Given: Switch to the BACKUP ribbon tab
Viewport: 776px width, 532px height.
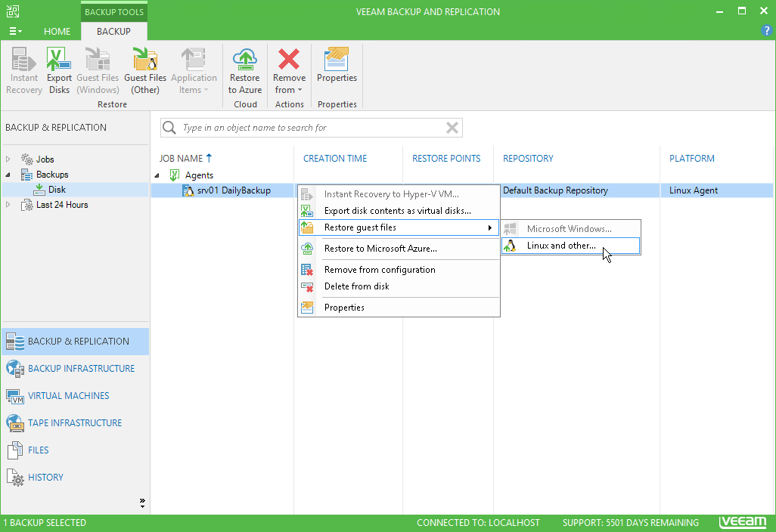Looking at the screenshot, I should tap(113, 31).
